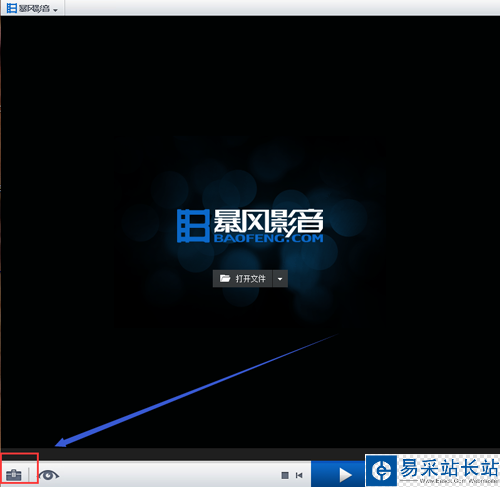Toggle the eye icon in bottom bar
Image resolution: width=500 pixels, height=487 pixels.
(49, 475)
